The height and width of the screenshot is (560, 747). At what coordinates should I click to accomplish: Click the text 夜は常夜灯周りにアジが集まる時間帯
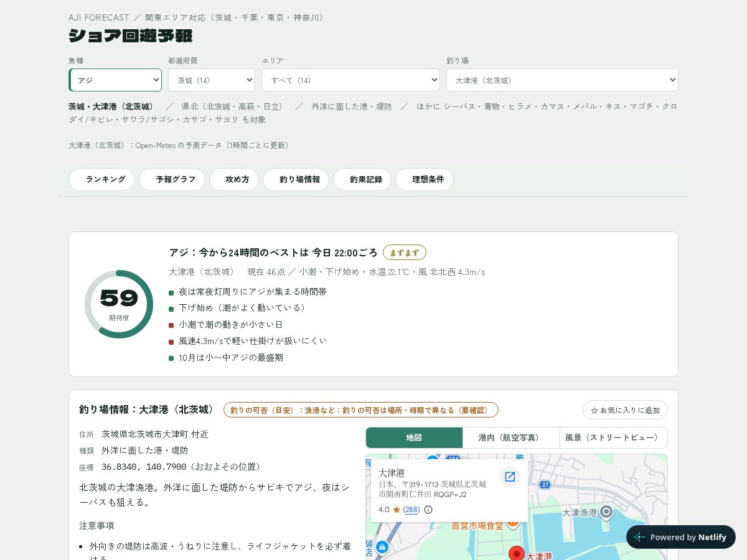coord(253,292)
